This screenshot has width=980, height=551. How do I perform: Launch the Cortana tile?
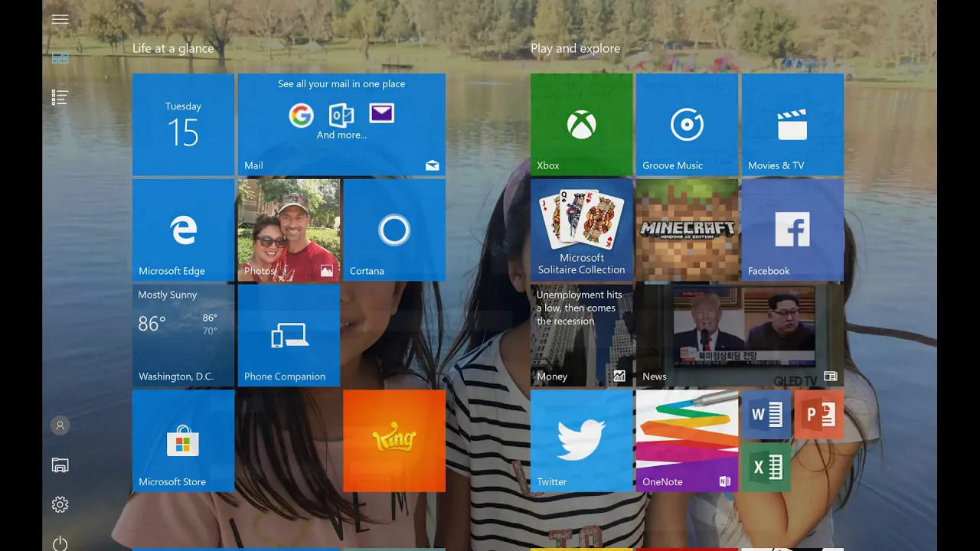pos(394,230)
